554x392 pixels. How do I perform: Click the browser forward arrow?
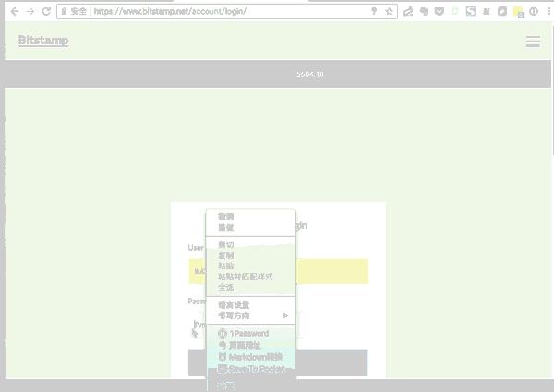point(30,12)
